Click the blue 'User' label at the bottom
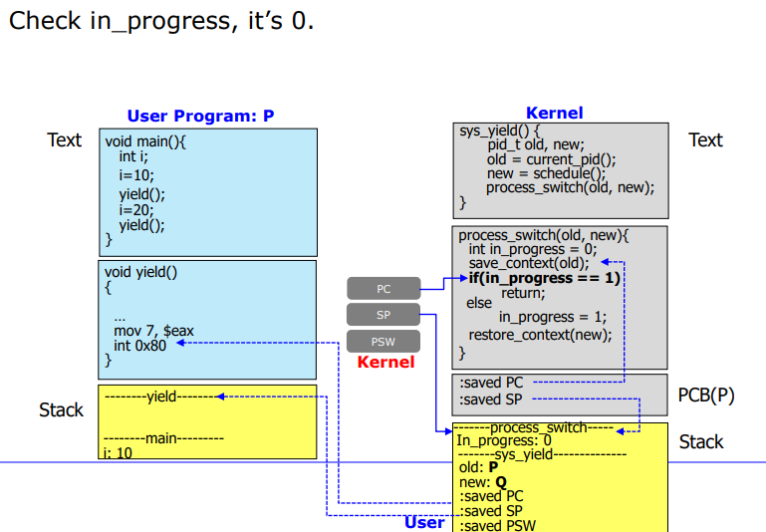This screenshot has width=766, height=532. (424, 523)
